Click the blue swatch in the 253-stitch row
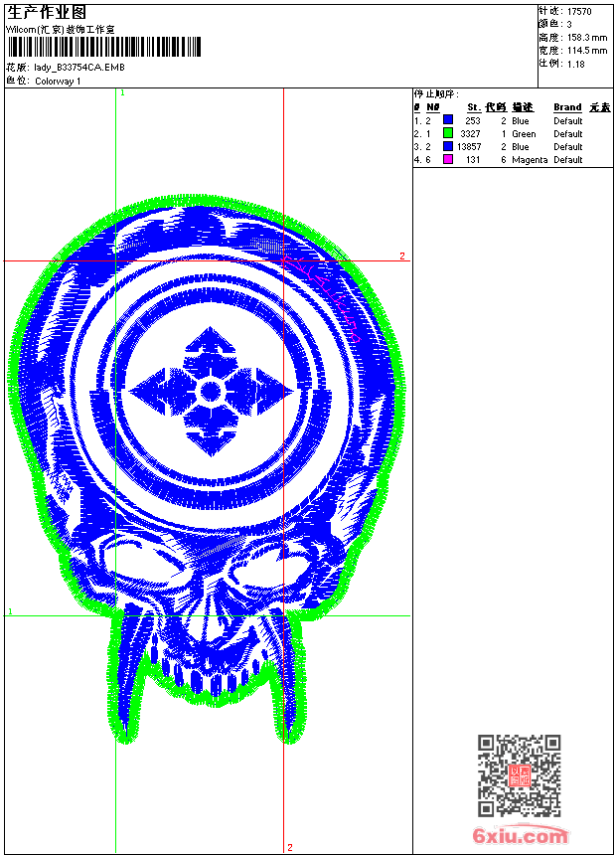The image size is (616, 855). (448, 120)
